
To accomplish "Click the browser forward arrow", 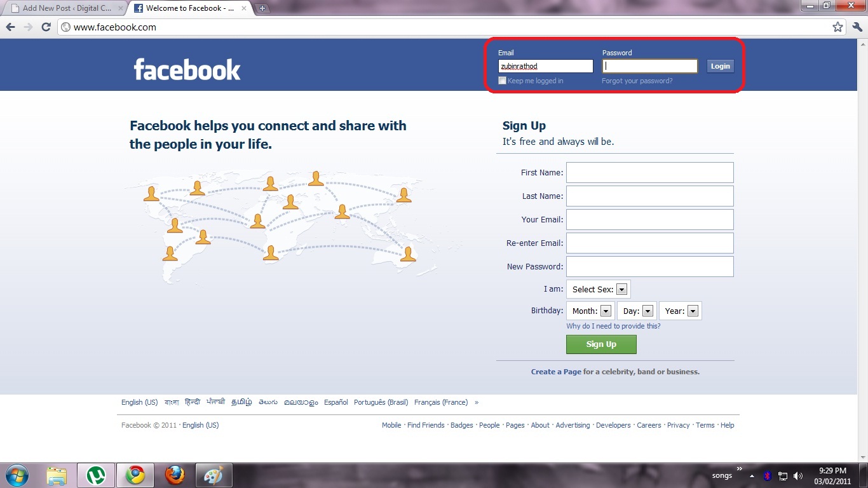I will pos(28,27).
